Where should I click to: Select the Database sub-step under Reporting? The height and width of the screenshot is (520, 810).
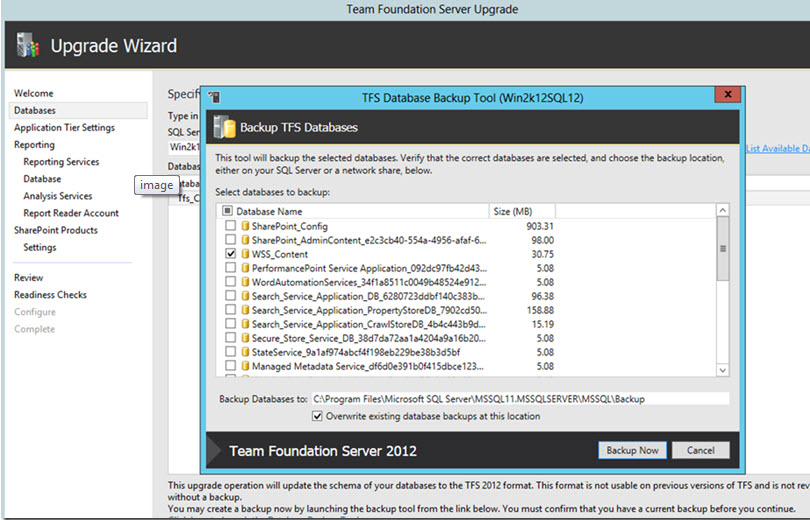[42, 179]
